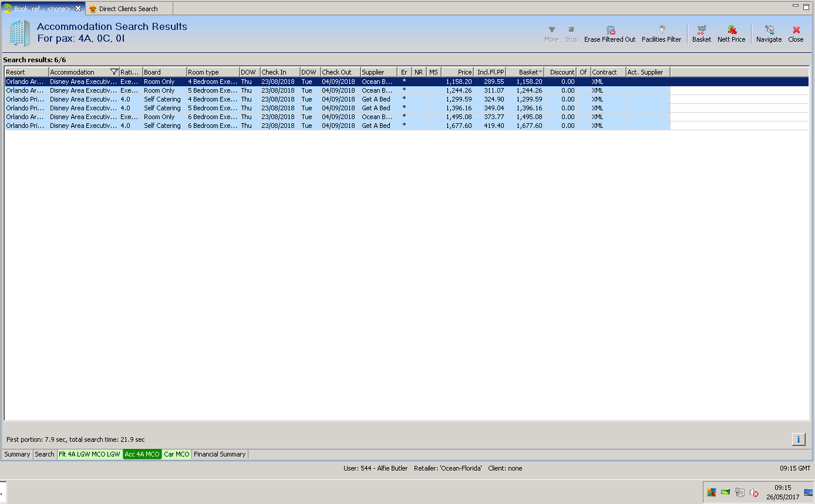815x504 pixels.
Task: Select the result with Incl.Fl.PP 289.55
Action: click(x=406, y=82)
